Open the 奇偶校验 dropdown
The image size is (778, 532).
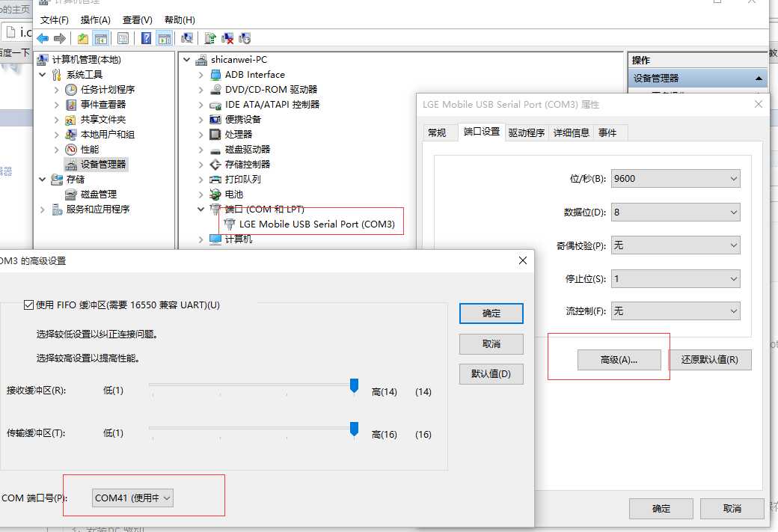(x=676, y=245)
